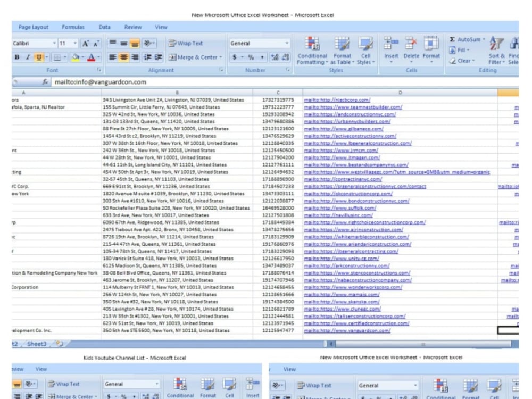532x399 pixels.
Task: Toggle Wrap Text in Kids Youtube Channel window
Action: [64, 384]
